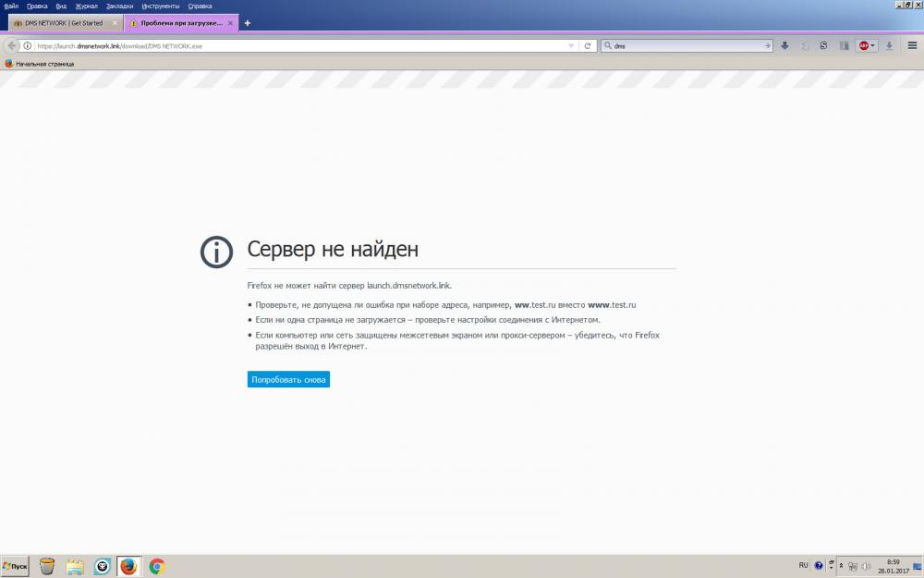Click the search field containing dms
This screenshot has width=924, height=578.
pyautogui.click(x=687, y=45)
